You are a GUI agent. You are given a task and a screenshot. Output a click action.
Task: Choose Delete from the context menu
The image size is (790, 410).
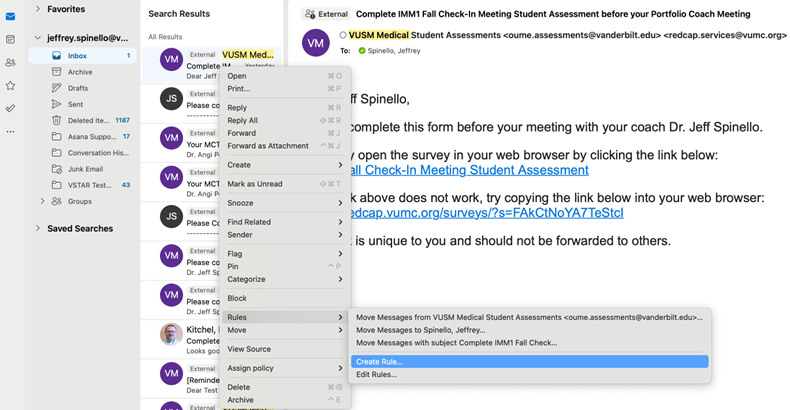[x=285, y=387]
